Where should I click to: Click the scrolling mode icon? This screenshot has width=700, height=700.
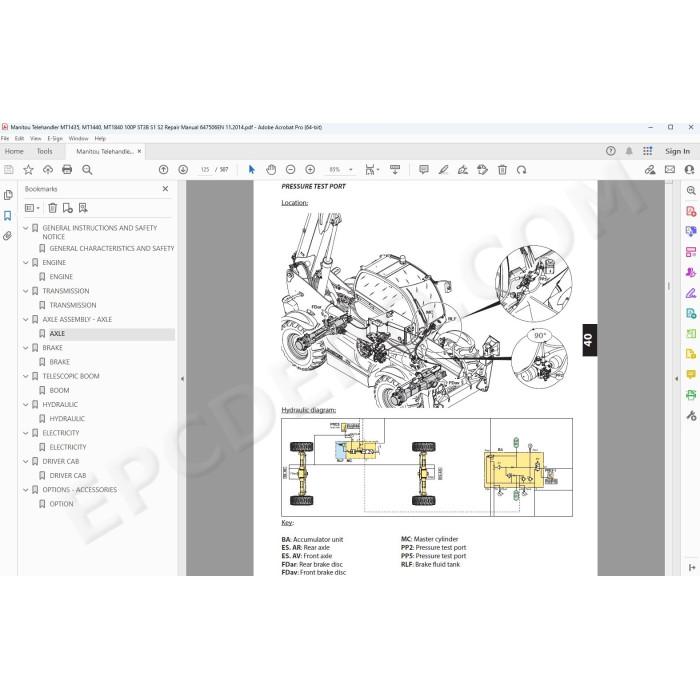pos(395,170)
